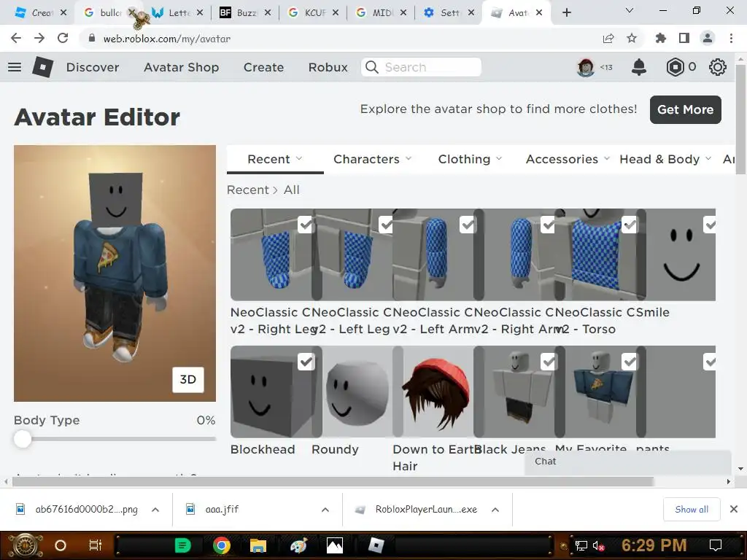Click the Recent breadcrumb link
The image size is (747, 560).
pyautogui.click(x=248, y=190)
